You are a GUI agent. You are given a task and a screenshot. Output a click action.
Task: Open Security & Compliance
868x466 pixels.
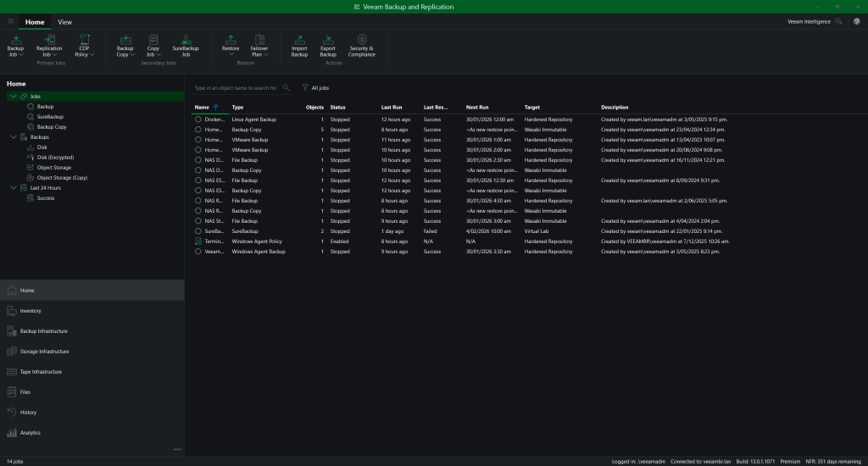click(x=362, y=41)
